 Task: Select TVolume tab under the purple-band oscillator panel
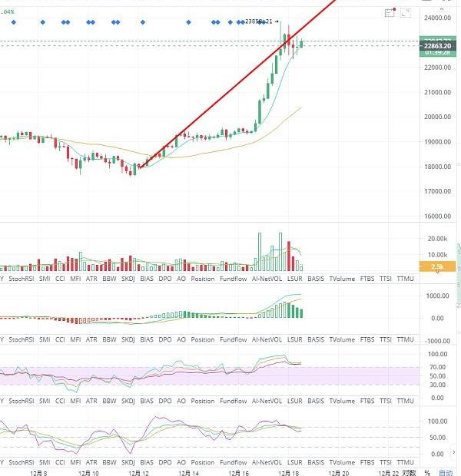coord(342,401)
